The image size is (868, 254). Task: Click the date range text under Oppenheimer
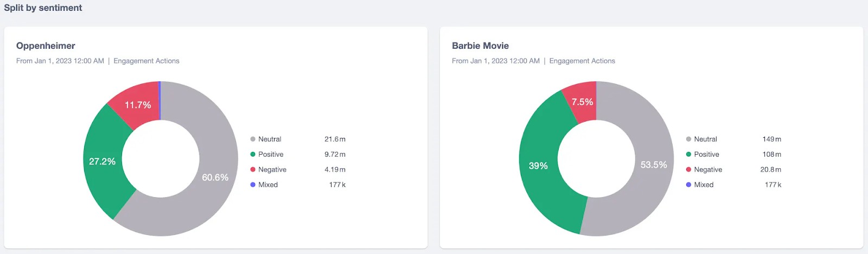(x=60, y=61)
